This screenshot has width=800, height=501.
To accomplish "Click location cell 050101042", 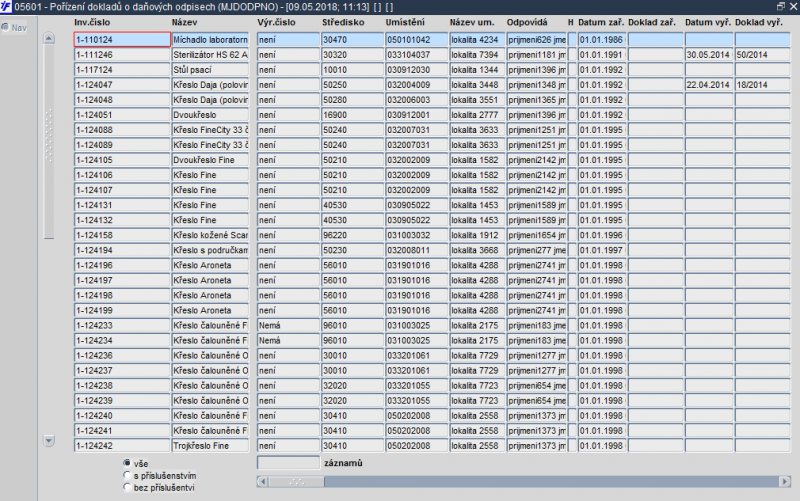I will pos(416,39).
